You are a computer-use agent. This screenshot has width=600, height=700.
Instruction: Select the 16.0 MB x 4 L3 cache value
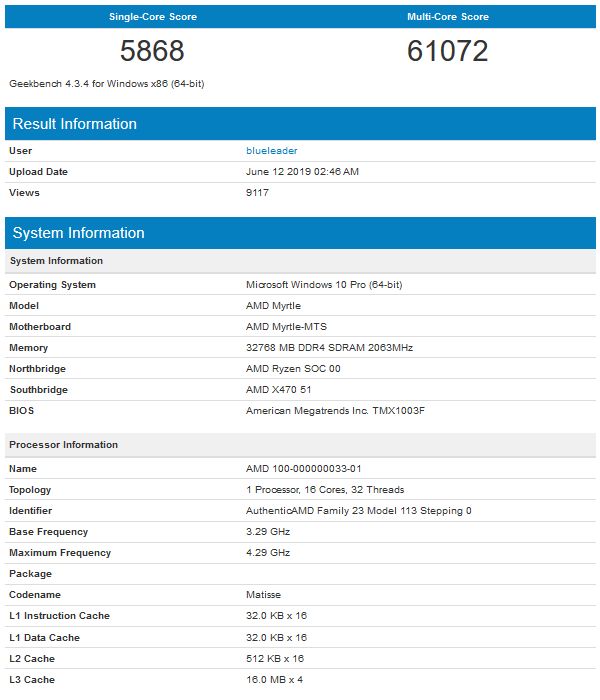(x=274, y=679)
